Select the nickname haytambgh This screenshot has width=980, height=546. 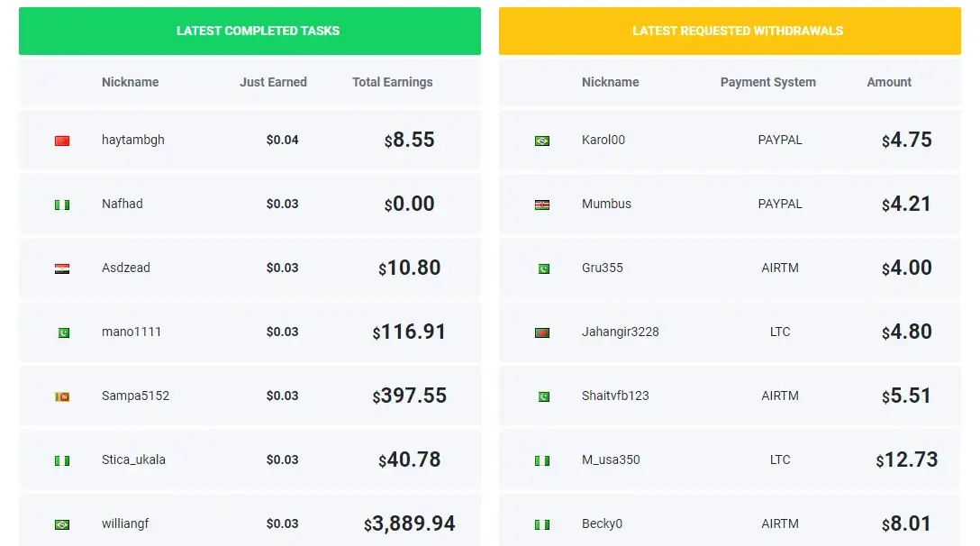coord(133,140)
